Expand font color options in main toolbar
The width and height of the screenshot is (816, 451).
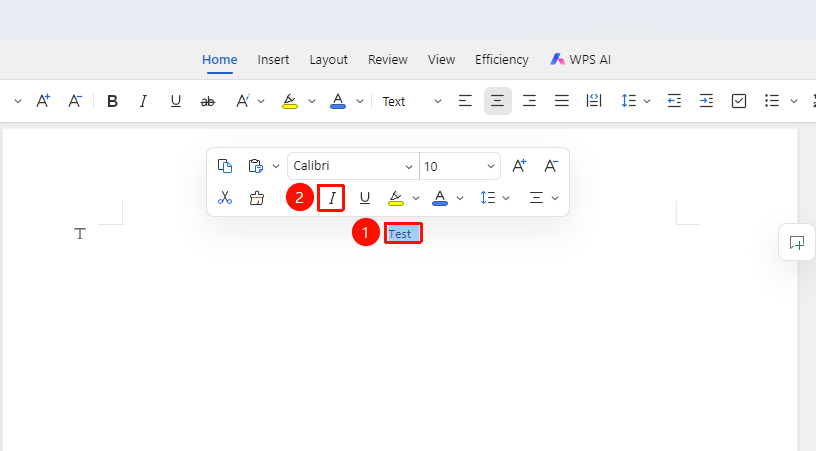coord(360,101)
